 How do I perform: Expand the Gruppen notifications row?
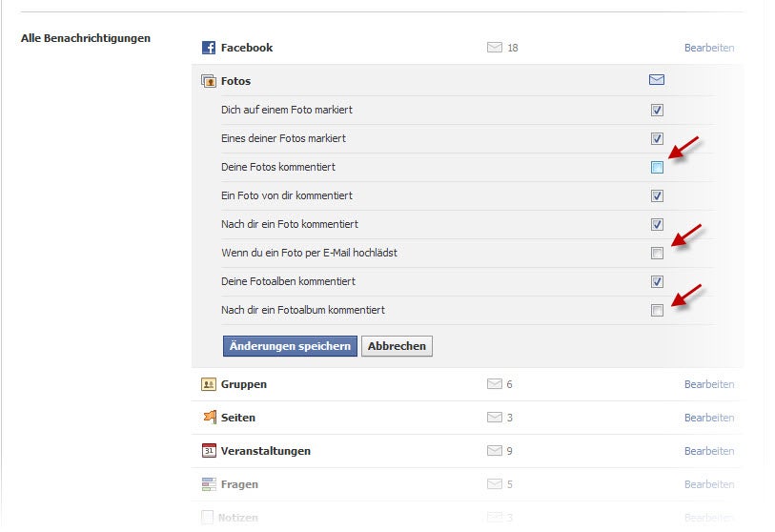tap(466, 384)
